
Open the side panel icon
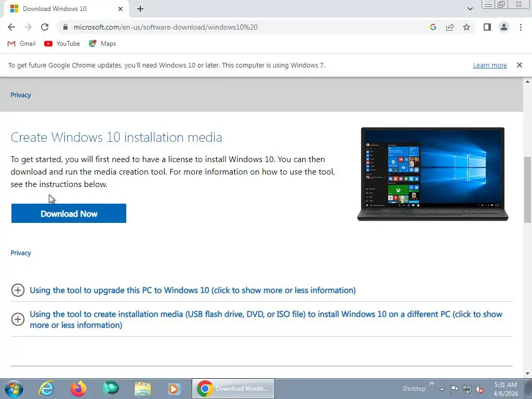coord(487,27)
